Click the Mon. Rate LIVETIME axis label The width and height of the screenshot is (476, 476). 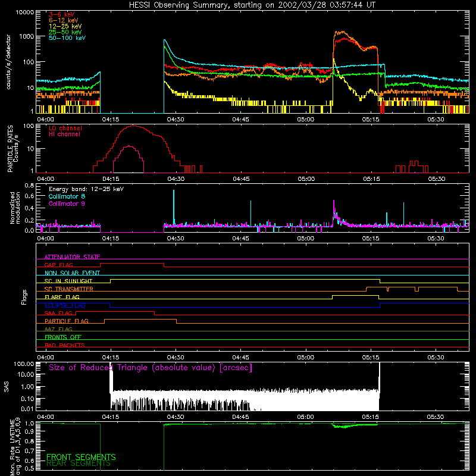[x=15, y=447]
